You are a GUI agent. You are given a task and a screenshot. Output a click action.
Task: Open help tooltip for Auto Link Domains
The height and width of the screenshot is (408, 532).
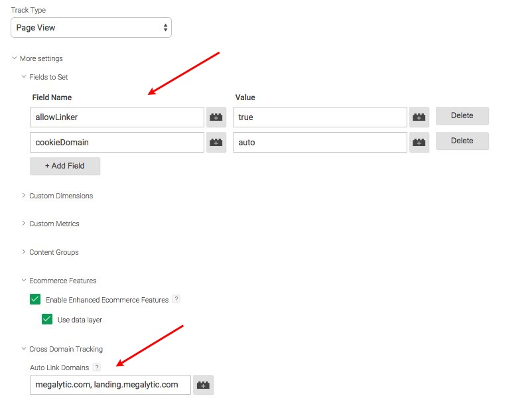[97, 367]
